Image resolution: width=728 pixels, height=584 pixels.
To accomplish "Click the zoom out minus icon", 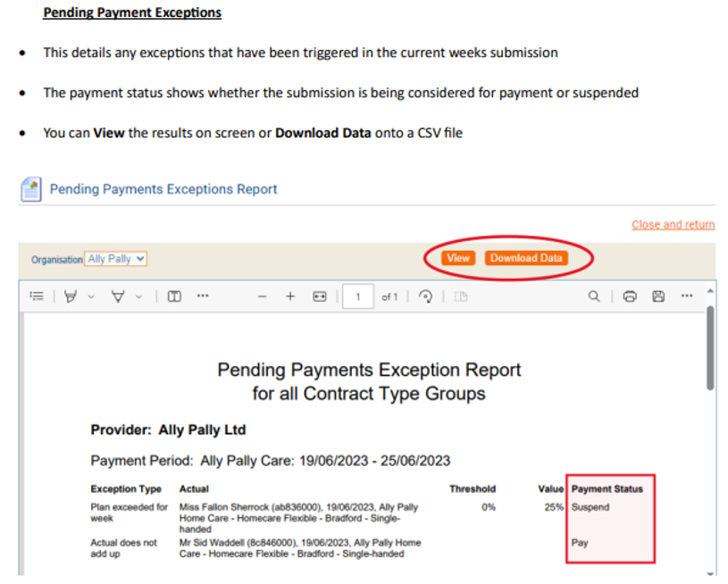I will pos(262,296).
